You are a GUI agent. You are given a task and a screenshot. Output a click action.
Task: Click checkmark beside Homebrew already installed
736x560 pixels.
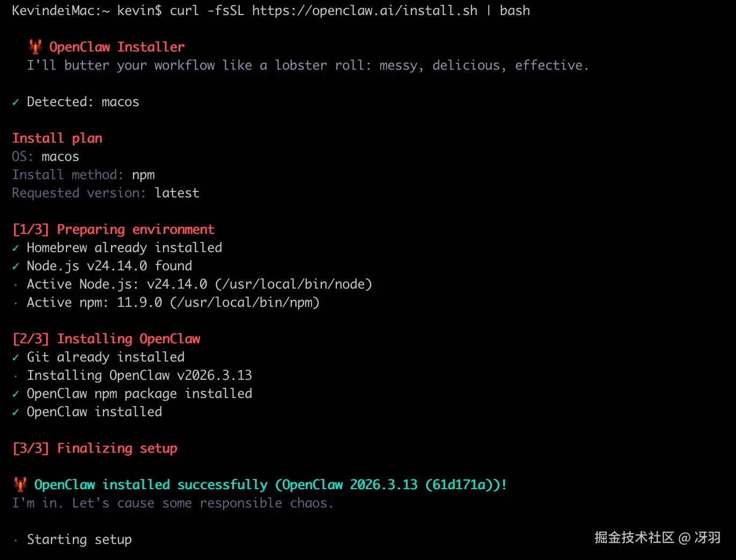click(x=16, y=248)
